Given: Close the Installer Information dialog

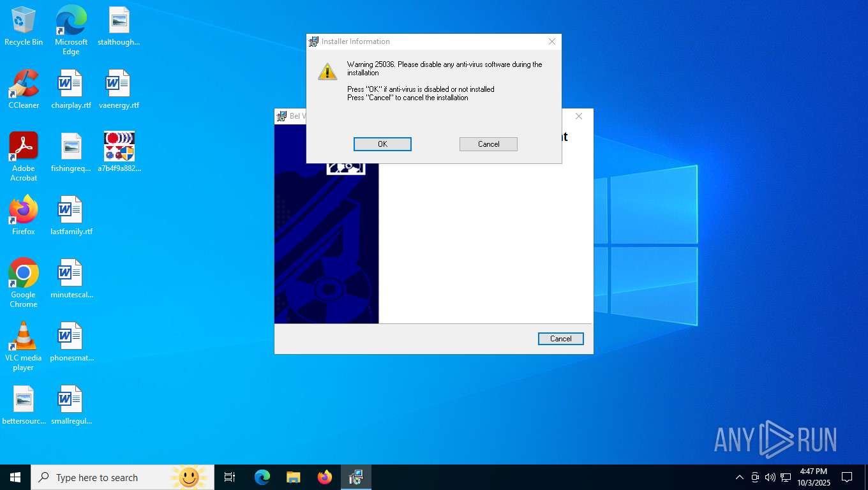Looking at the screenshot, I should coord(552,41).
